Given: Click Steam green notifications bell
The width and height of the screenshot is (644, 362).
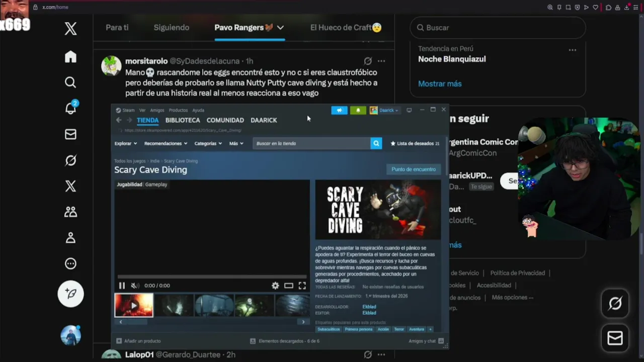Looking at the screenshot, I should [358, 110].
